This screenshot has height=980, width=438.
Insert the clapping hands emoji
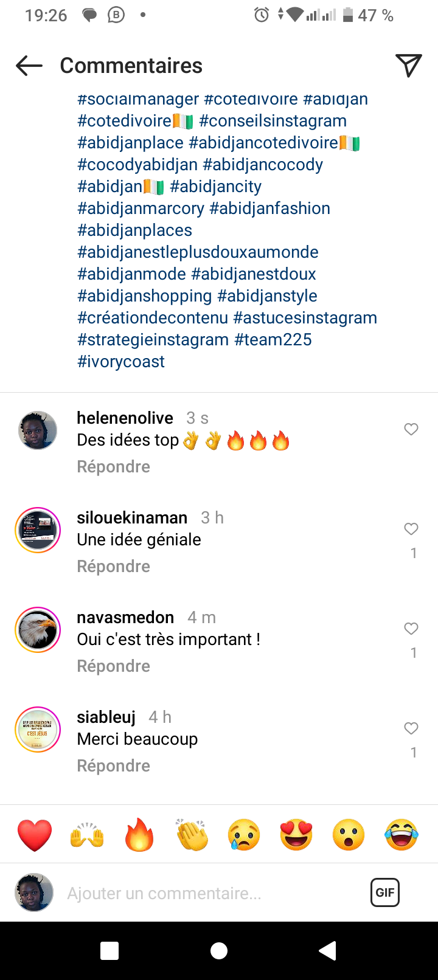point(192,835)
